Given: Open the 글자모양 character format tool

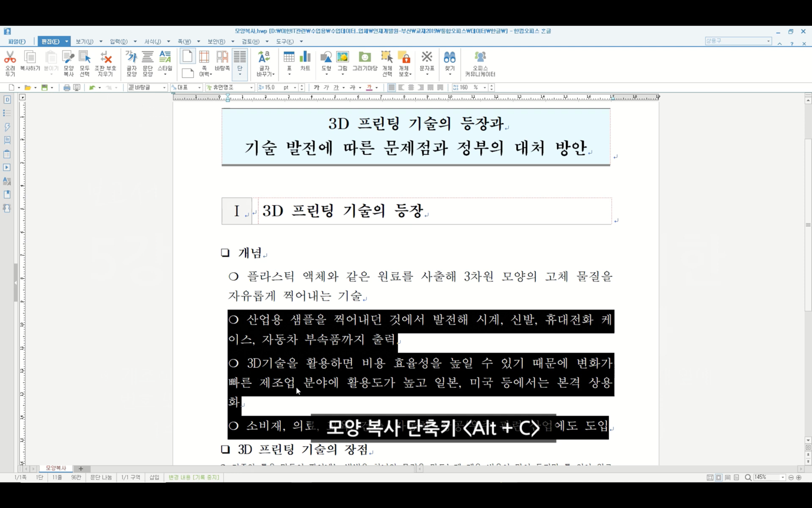Looking at the screenshot, I should point(131,63).
